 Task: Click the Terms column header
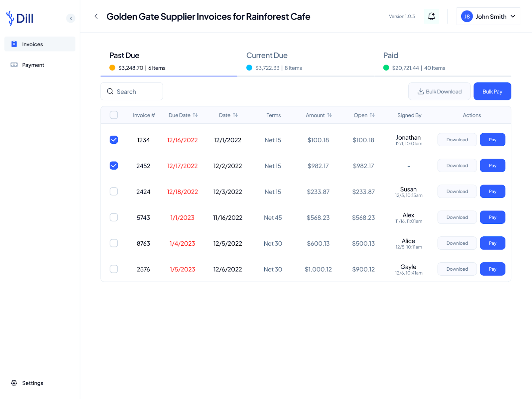pyautogui.click(x=273, y=115)
